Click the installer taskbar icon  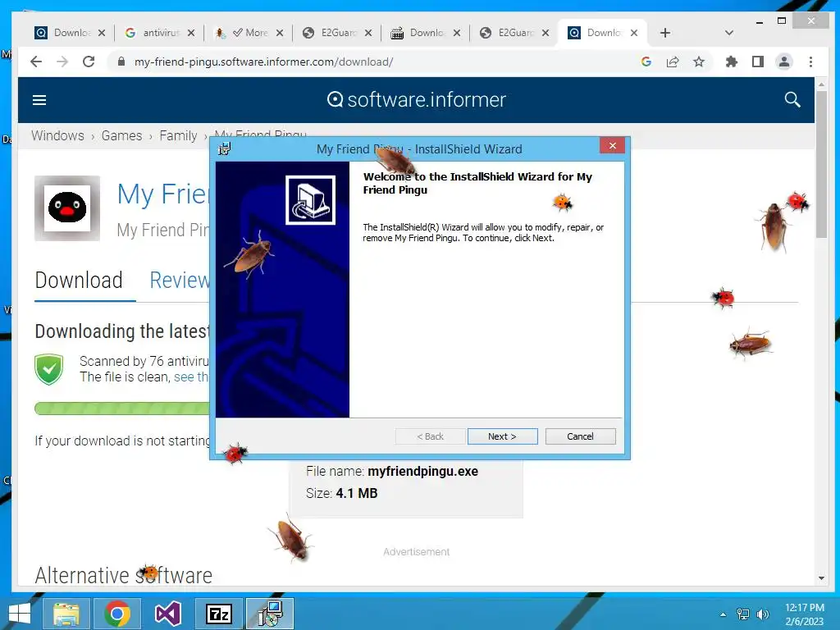tap(270, 614)
